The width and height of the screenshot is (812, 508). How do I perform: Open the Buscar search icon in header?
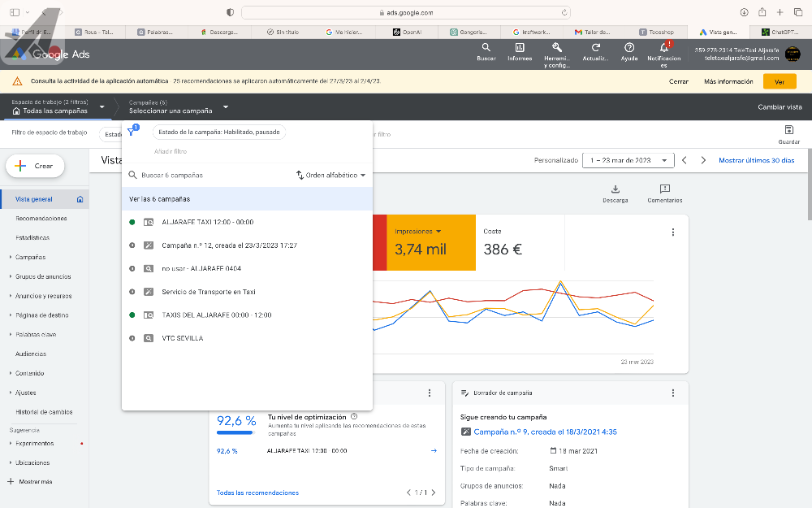[x=486, y=49]
